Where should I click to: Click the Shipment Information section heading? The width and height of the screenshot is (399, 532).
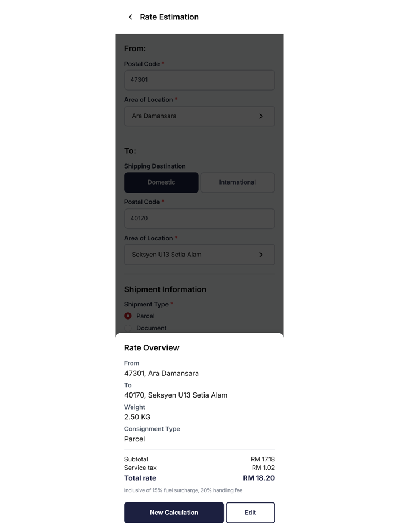pos(165,289)
